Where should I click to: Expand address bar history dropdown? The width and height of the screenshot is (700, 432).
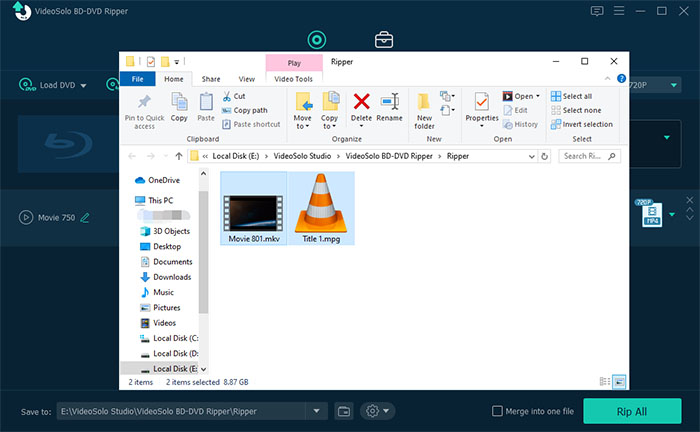[x=531, y=156]
